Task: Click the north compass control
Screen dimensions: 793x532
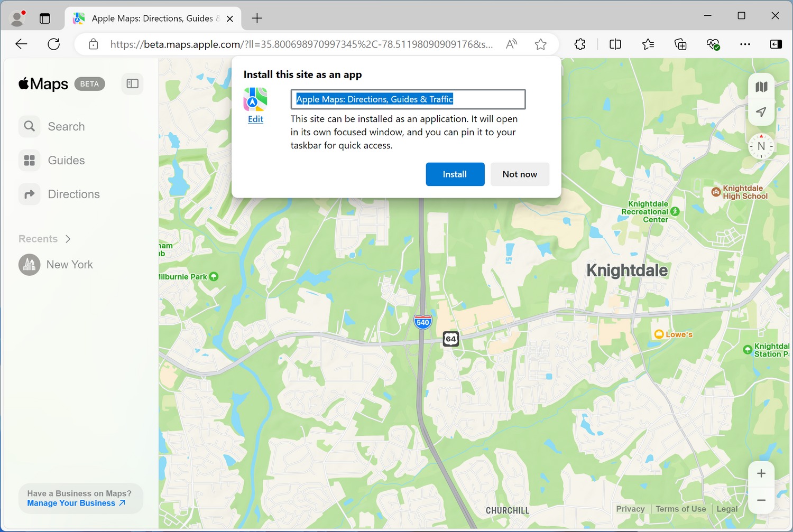Action: pos(761,146)
